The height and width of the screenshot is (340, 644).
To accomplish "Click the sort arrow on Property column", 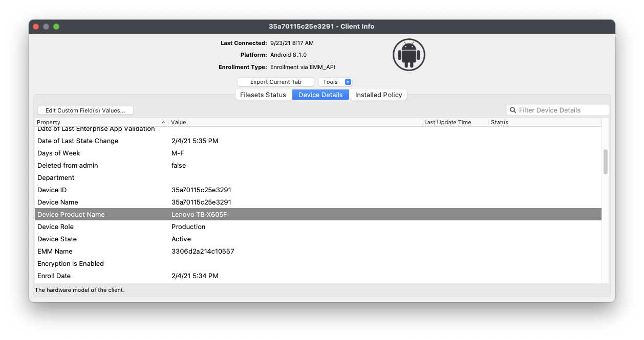I will 163,122.
